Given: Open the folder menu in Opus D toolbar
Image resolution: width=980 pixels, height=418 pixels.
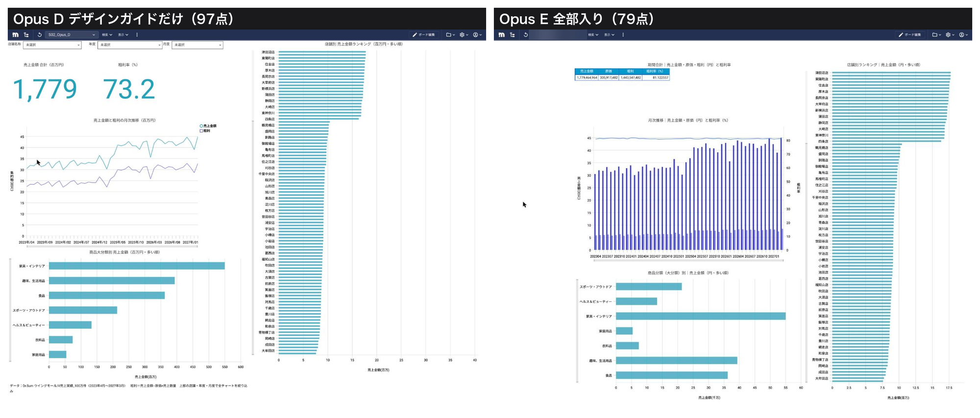Looking at the screenshot, I should coord(450,35).
